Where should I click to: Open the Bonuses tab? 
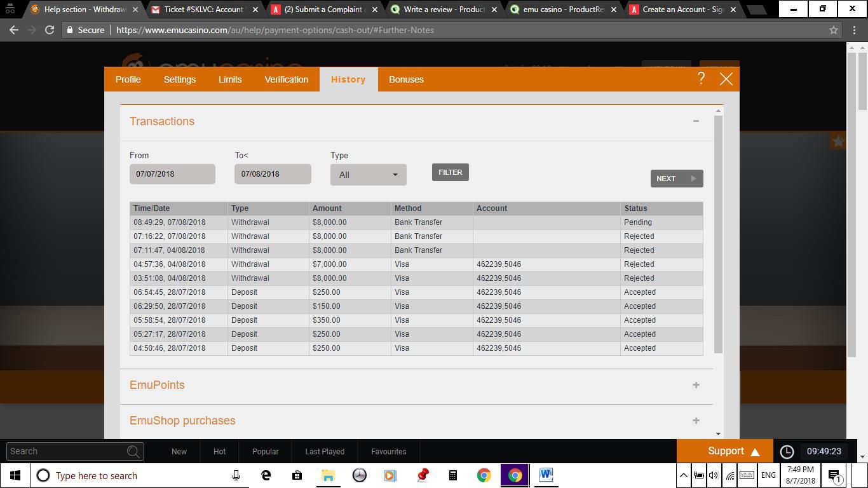[x=406, y=79]
